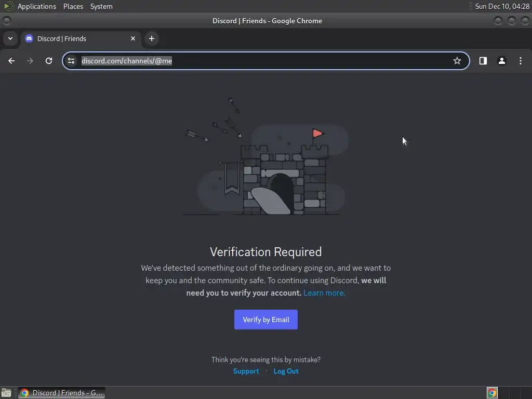
Task: Click the browser forward arrow
Action: 30,61
